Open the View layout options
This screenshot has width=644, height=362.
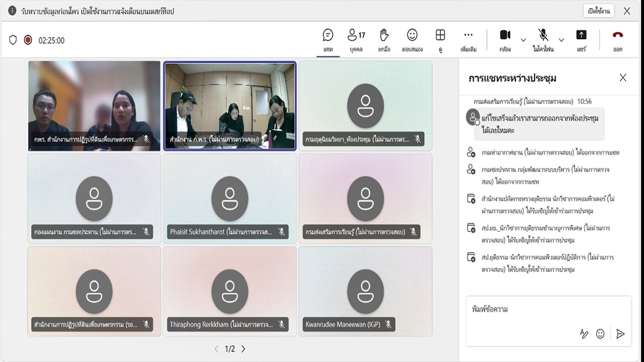click(440, 35)
